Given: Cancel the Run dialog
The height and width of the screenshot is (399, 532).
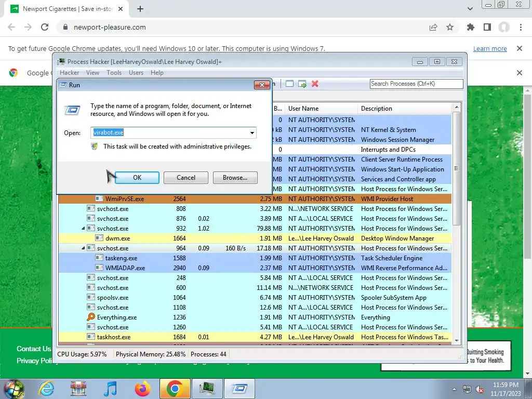Looking at the screenshot, I should [186, 178].
